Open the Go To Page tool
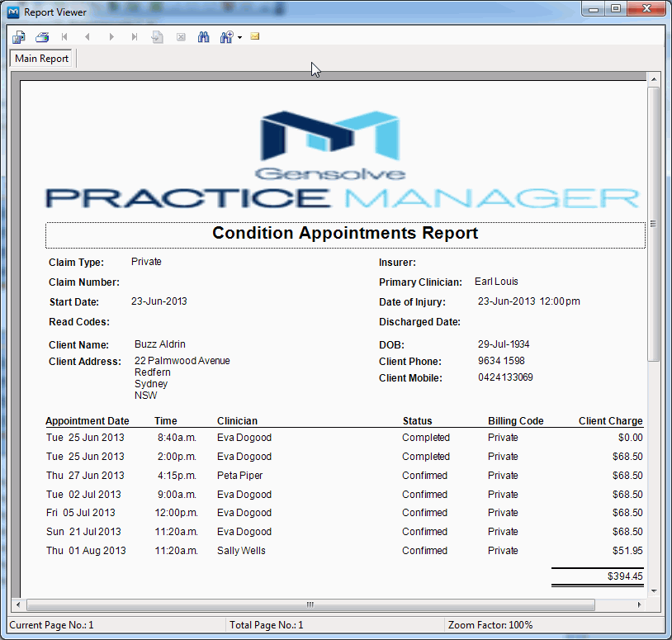This screenshot has width=672, height=640. pyautogui.click(x=158, y=36)
